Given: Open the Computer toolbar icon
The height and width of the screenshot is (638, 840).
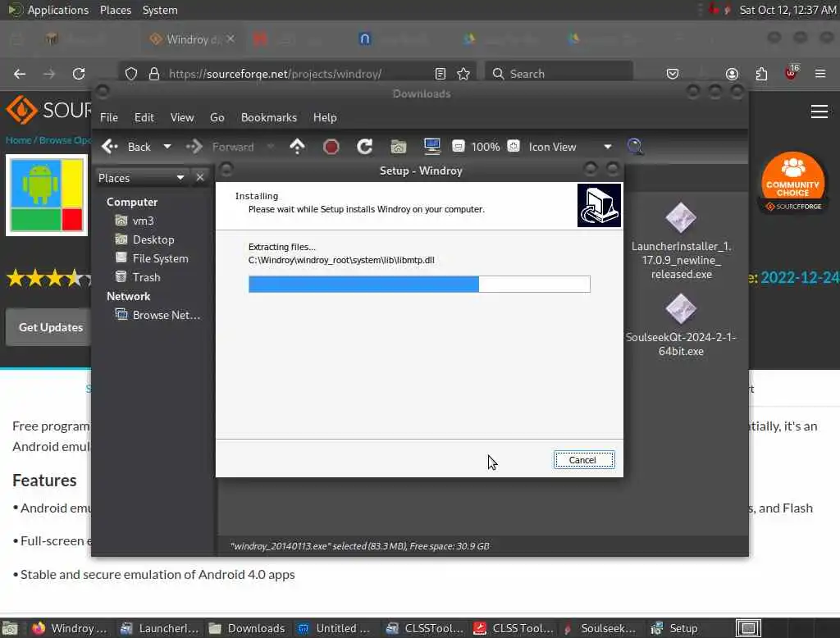Looking at the screenshot, I should click(431, 146).
